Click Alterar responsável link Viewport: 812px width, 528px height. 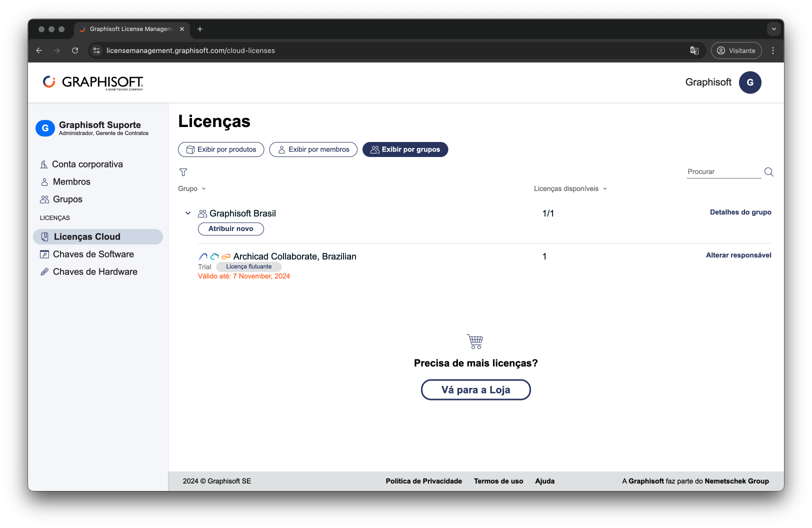tap(738, 255)
